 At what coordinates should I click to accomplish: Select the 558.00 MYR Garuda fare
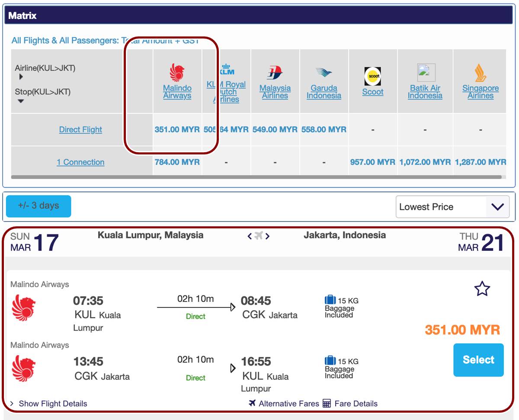coord(324,129)
